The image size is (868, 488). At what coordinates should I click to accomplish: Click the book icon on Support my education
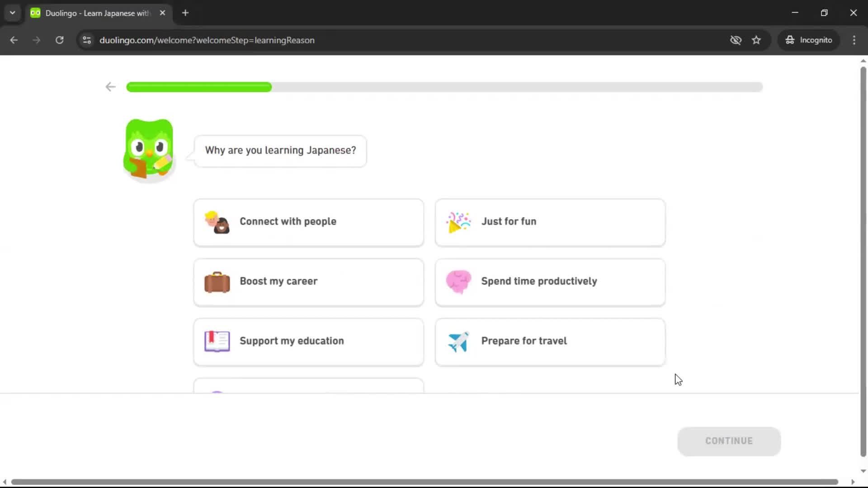coord(217,342)
